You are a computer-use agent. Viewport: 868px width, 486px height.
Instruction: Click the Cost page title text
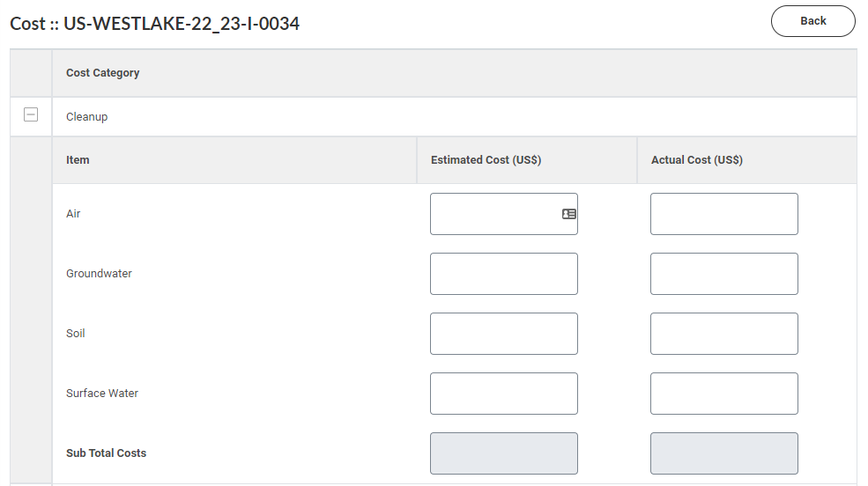click(155, 24)
